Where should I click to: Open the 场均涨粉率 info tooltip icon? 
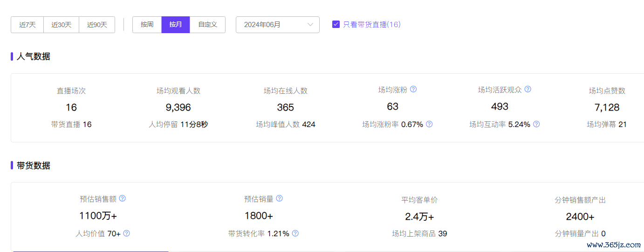point(429,124)
